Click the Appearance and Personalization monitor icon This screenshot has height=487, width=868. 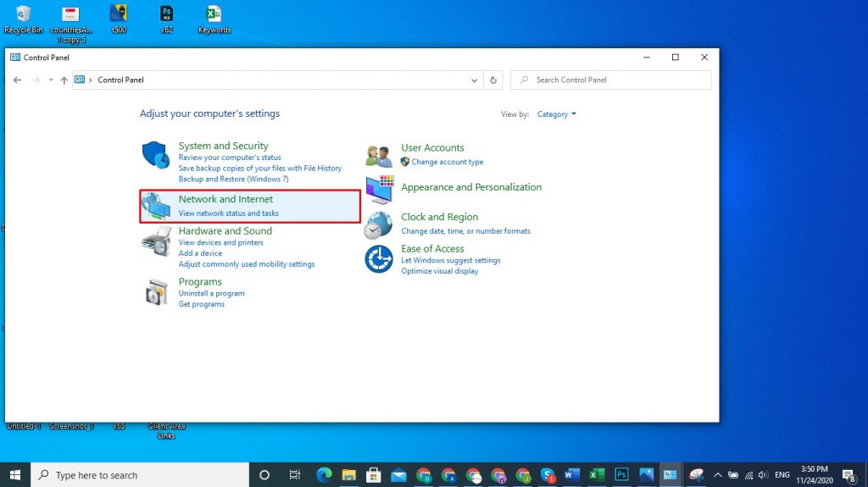(x=380, y=190)
